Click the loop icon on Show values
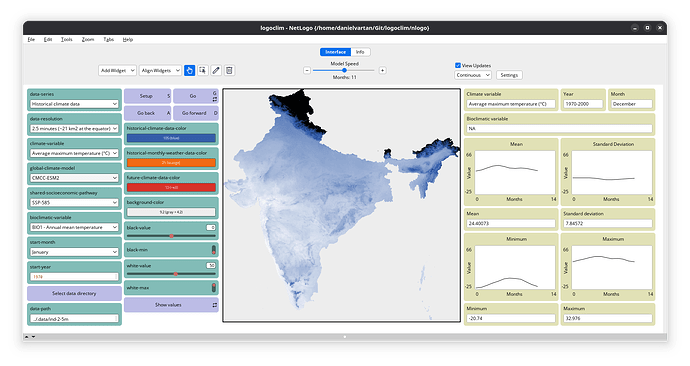 coord(215,305)
